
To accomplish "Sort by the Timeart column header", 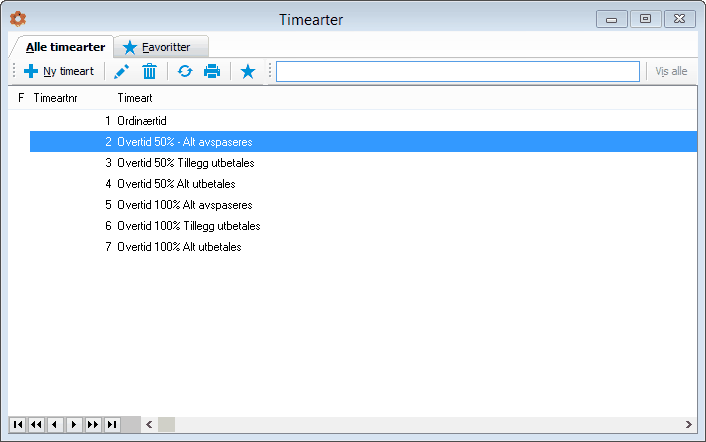I will (x=135, y=98).
